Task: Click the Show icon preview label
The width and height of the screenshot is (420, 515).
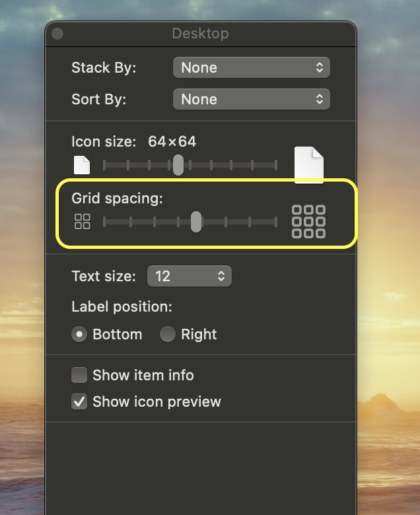Action: coord(157,401)
